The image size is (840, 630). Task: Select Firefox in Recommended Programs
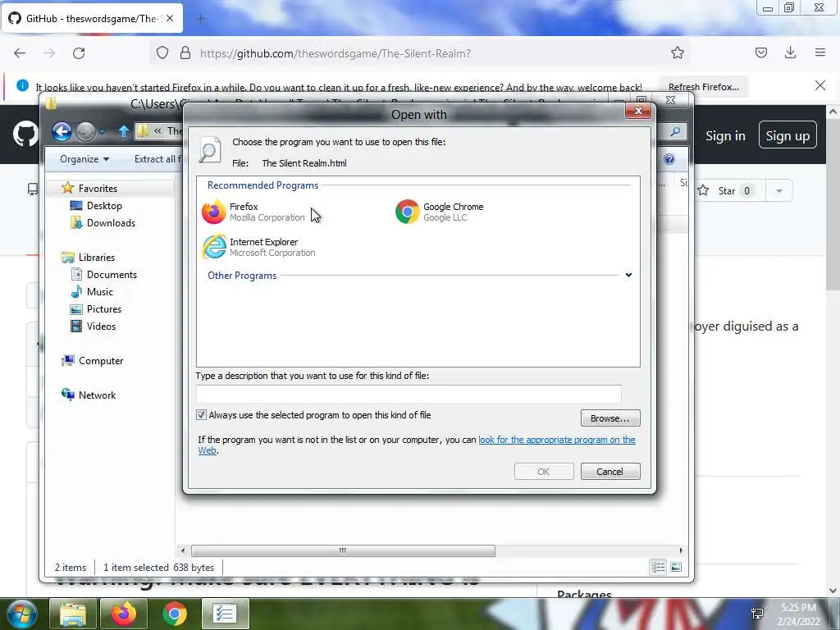[253, 212]
